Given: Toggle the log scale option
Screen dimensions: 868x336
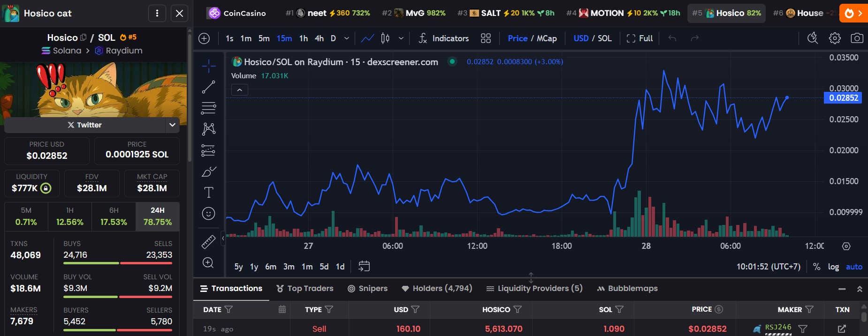Looking at the screenshot, I should [x=833, y=267].
